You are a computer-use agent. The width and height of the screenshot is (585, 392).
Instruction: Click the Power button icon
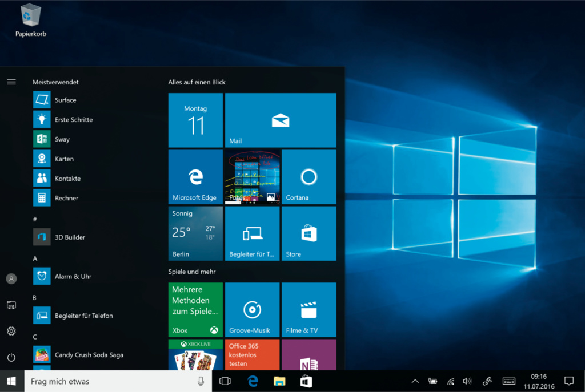[x=11, y=357]
